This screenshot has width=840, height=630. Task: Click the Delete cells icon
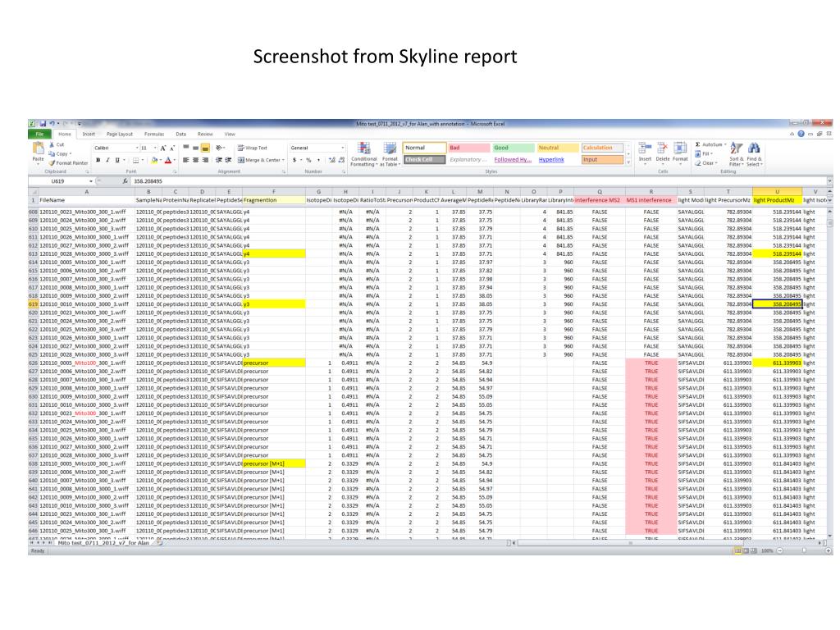663,148
